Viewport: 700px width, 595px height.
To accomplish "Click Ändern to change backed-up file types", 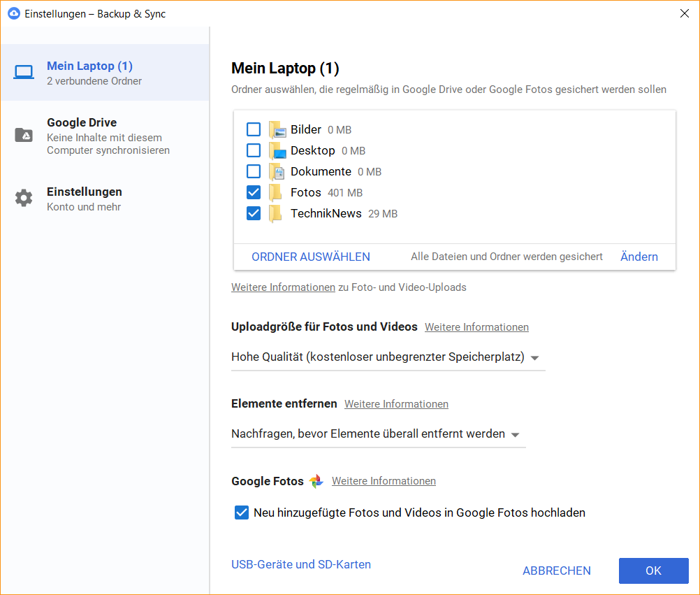I will tap(639, 257).
